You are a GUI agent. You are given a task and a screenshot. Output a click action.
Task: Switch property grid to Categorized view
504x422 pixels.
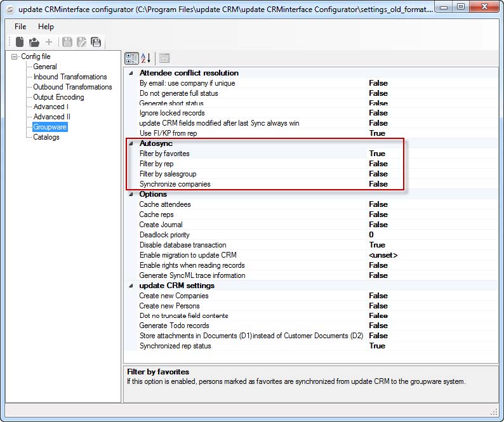[131, 58]
